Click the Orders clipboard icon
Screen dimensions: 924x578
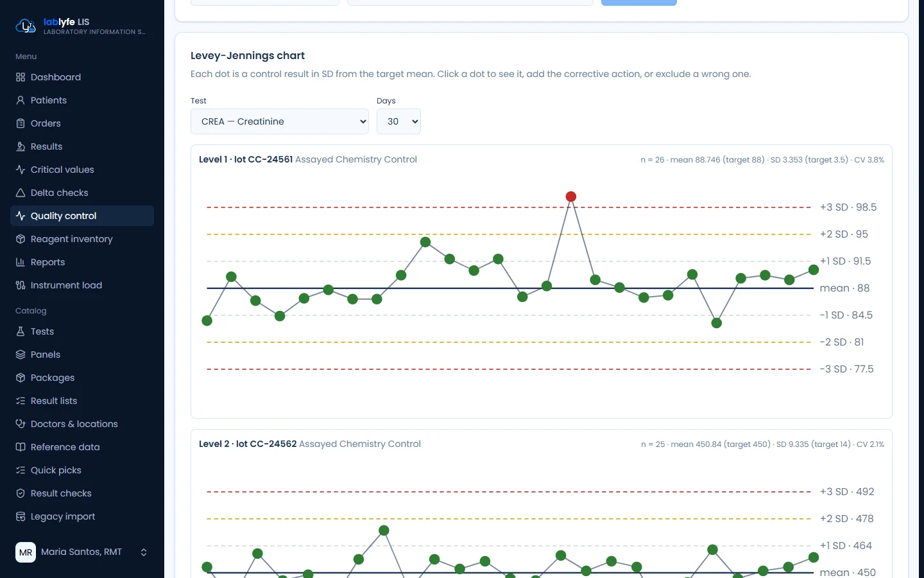tap(21, 123)
